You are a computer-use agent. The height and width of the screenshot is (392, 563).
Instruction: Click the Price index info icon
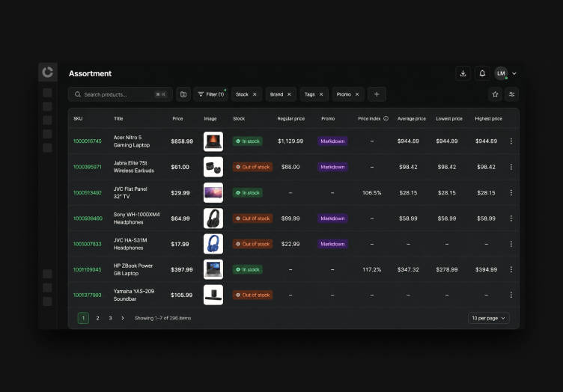(x=386, y=119)
